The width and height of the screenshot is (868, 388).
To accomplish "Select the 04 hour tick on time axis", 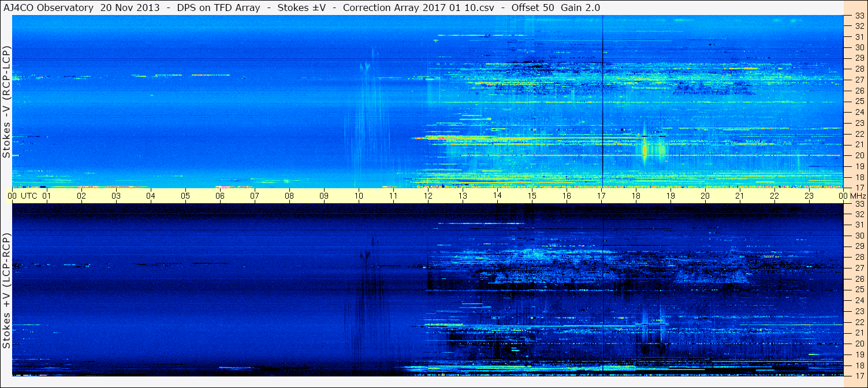I will point(151,196).
